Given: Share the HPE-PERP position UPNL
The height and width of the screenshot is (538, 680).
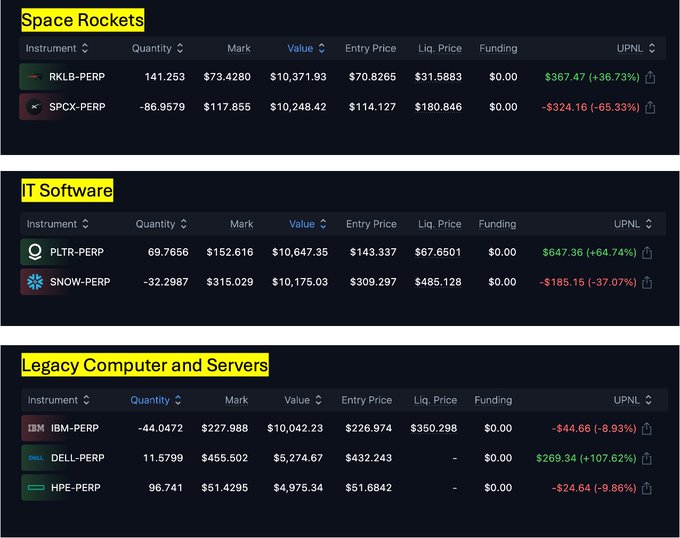Looking at the screenshot, I should (x=647, y=488).
